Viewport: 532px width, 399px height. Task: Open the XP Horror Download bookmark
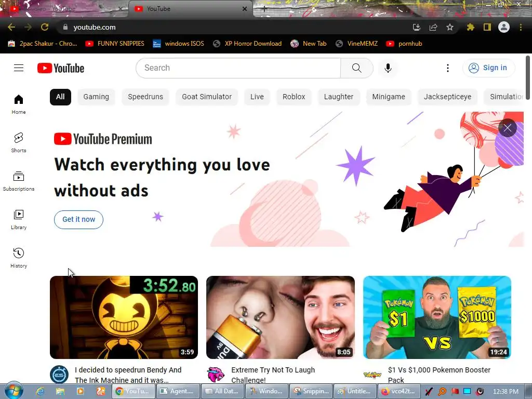pos(247,44)
